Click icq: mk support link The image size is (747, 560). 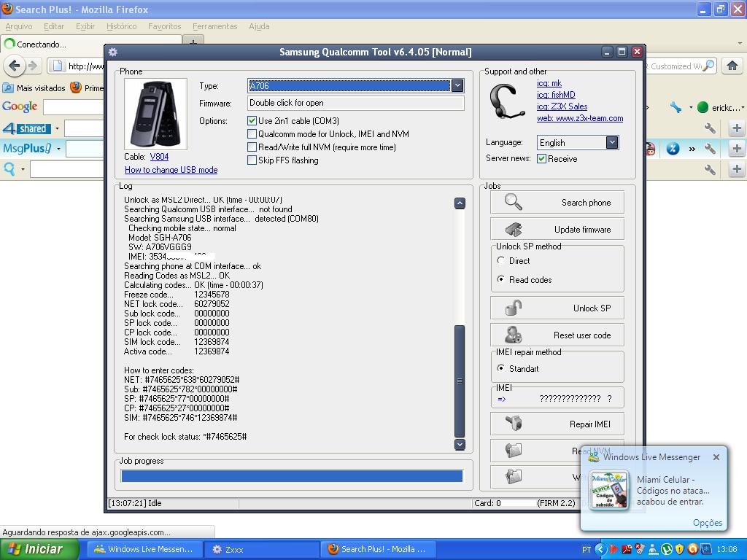tap(549, 83)
